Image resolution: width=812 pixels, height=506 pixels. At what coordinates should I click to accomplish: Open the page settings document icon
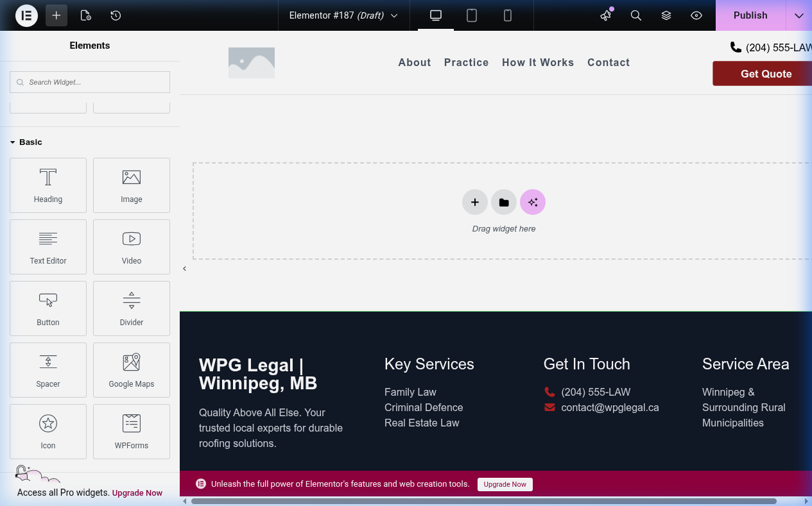(x=86, y=15)
